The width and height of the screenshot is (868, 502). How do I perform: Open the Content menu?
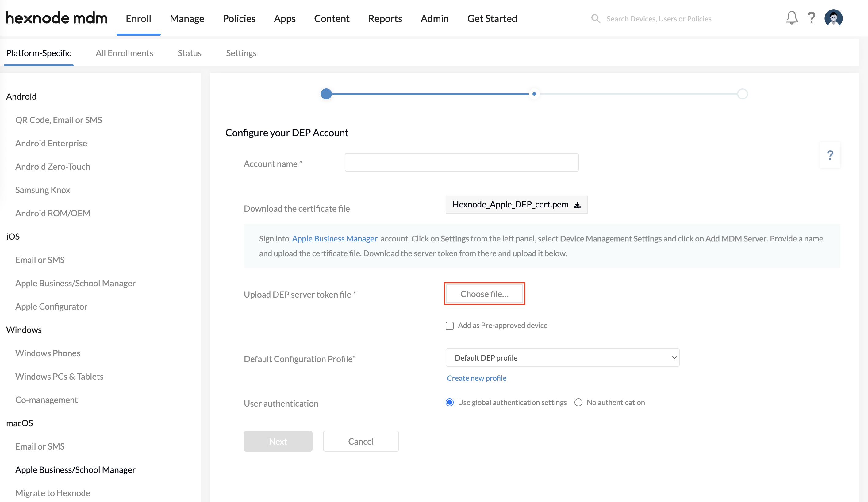tap(332, 18)
